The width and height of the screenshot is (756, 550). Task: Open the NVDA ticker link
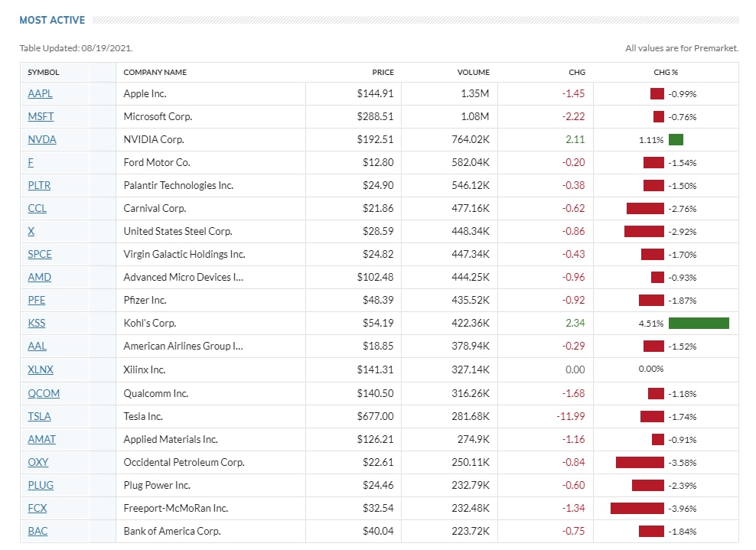tap(42, 139)
